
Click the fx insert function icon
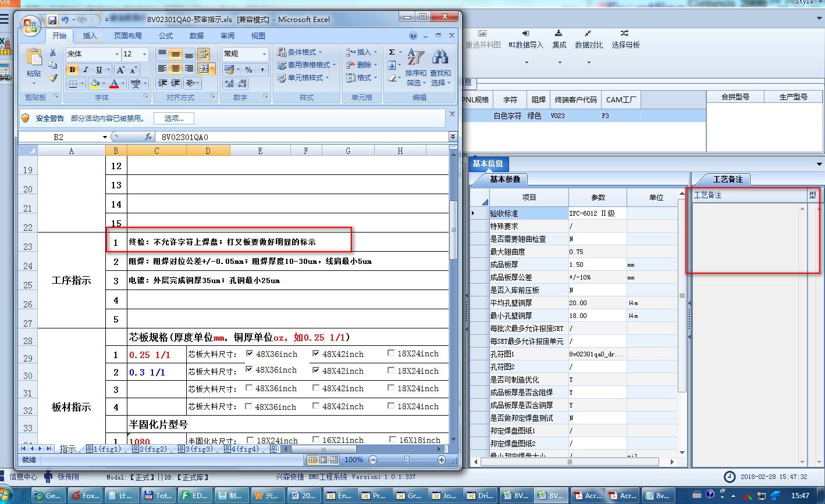pyautogui.click(x=149, y=137)
